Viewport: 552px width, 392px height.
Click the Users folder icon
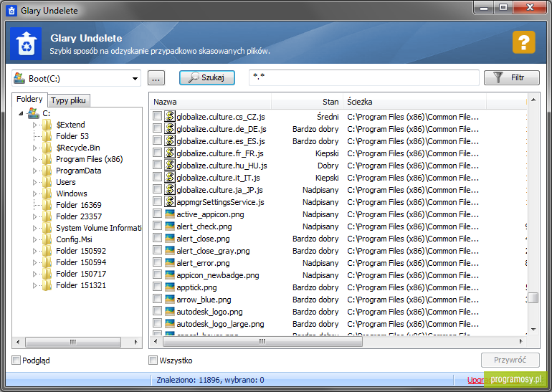click(47, 182)
